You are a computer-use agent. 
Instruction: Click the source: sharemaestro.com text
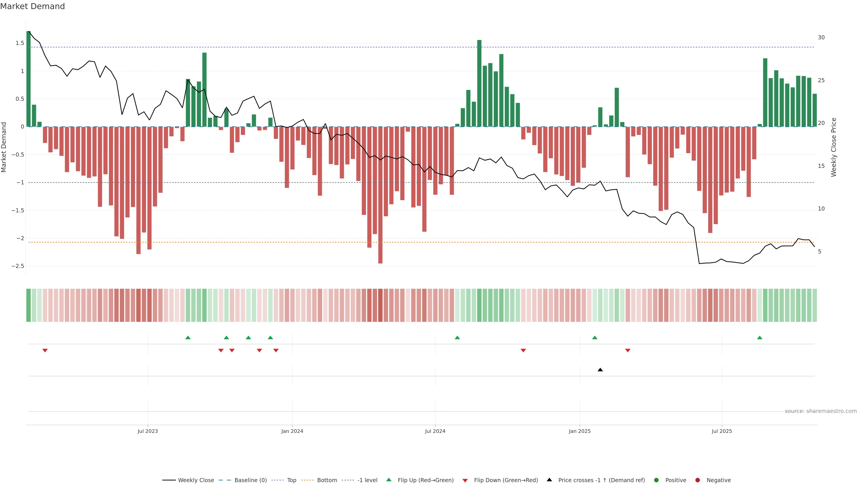coord(821,411)
